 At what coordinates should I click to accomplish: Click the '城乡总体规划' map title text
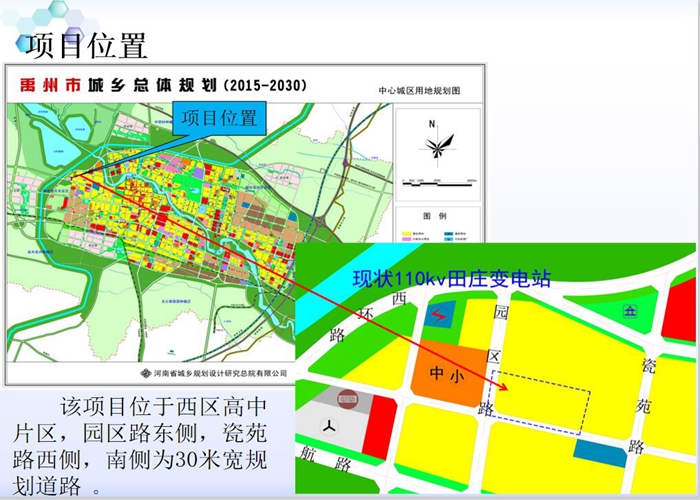point(152,85)
